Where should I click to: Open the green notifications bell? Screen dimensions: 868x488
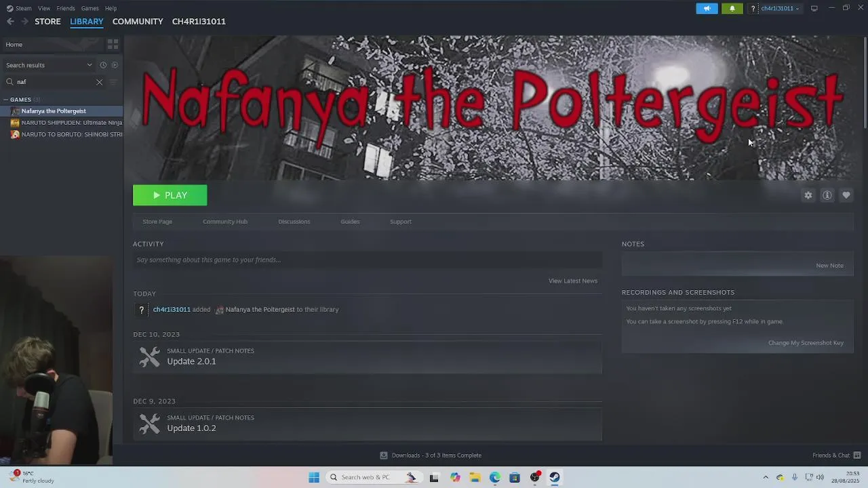(x=732, y=8)
